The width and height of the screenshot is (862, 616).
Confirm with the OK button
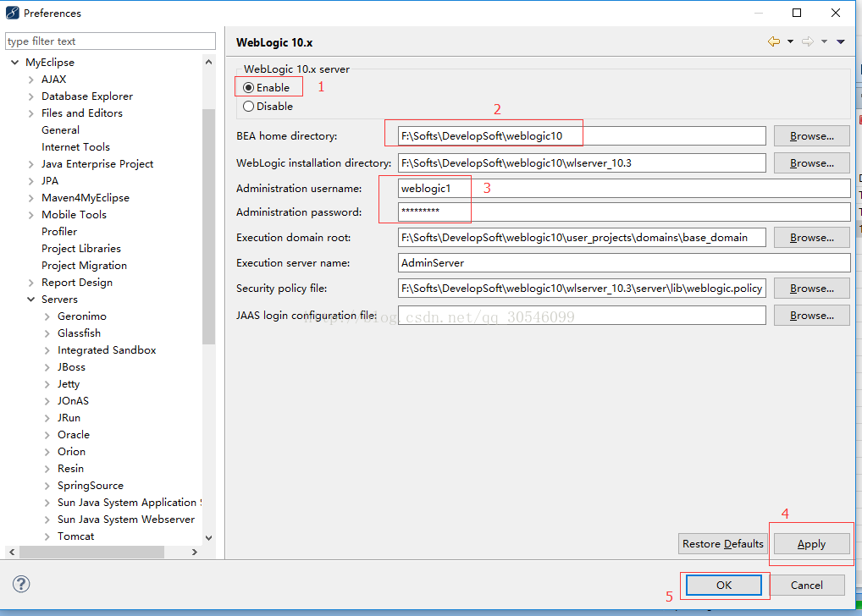click(724, 586)
